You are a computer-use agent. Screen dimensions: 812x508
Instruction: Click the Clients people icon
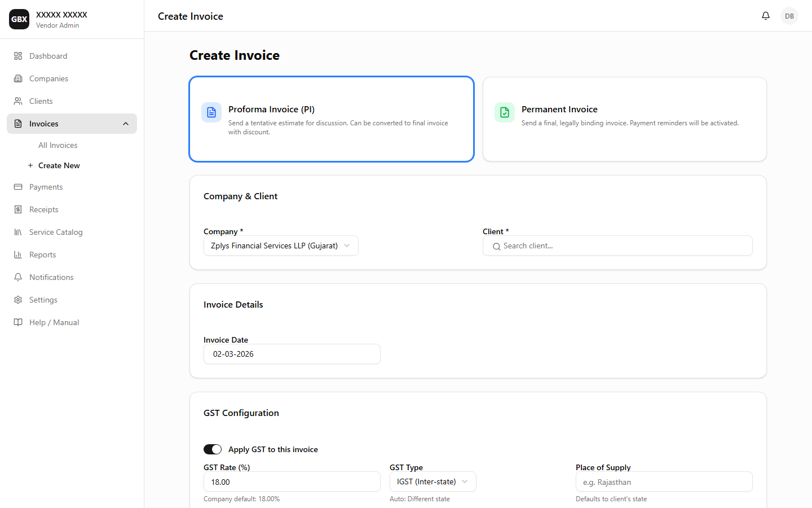(x=18, y=101)
